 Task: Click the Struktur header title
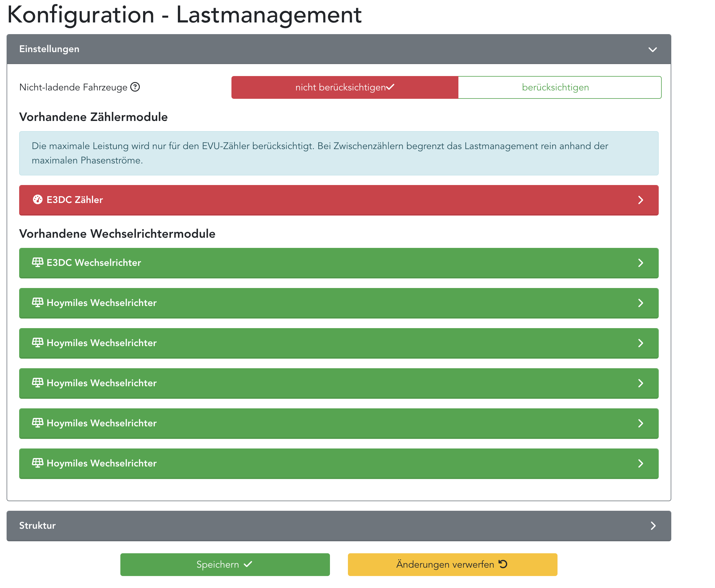37,525
